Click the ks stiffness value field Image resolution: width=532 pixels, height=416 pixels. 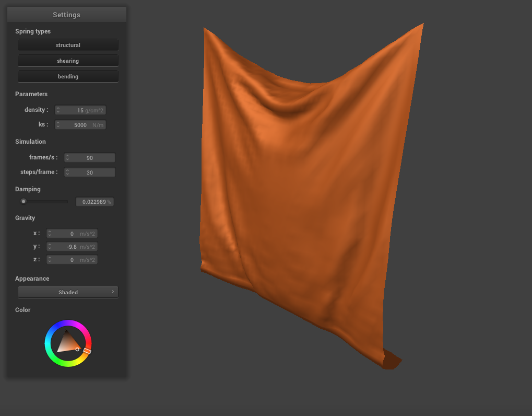coord(81,125)
